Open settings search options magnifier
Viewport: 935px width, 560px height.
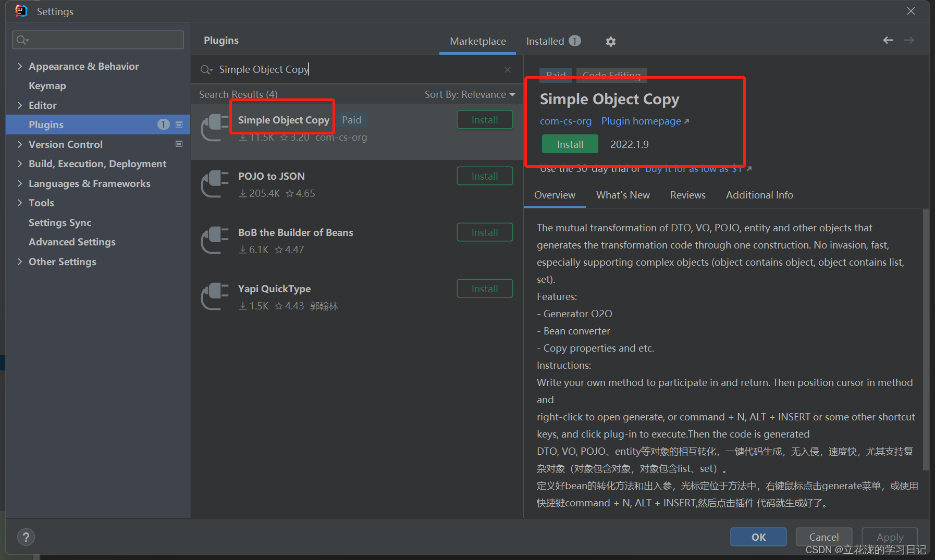tap(22, 40)
